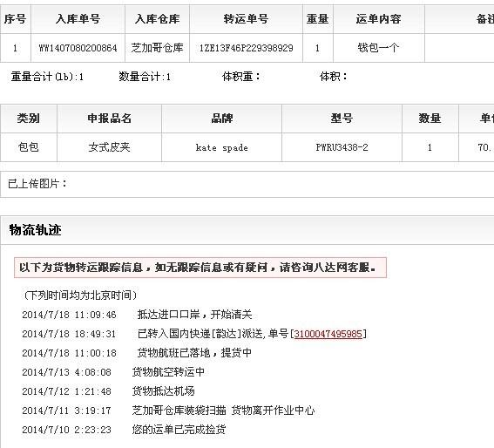The width and height of the screenshot is (494, 448).
Task: Click the tracking info notice banner
Action: (x=200, y=268)
